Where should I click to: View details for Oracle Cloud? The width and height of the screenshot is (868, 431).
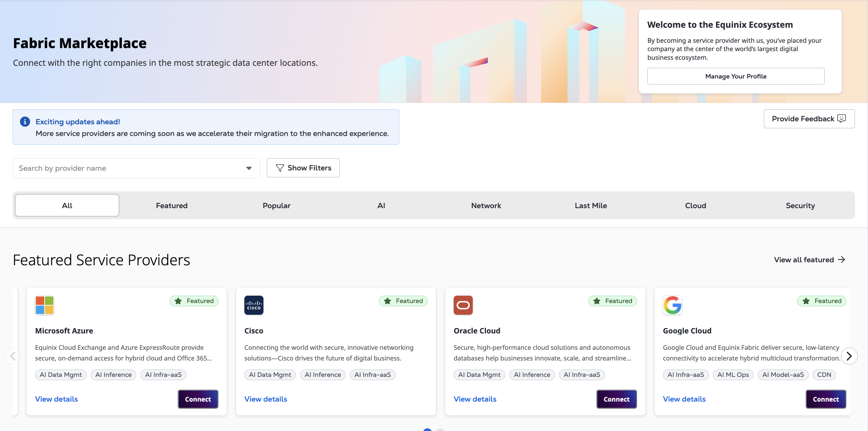point(475,399)
